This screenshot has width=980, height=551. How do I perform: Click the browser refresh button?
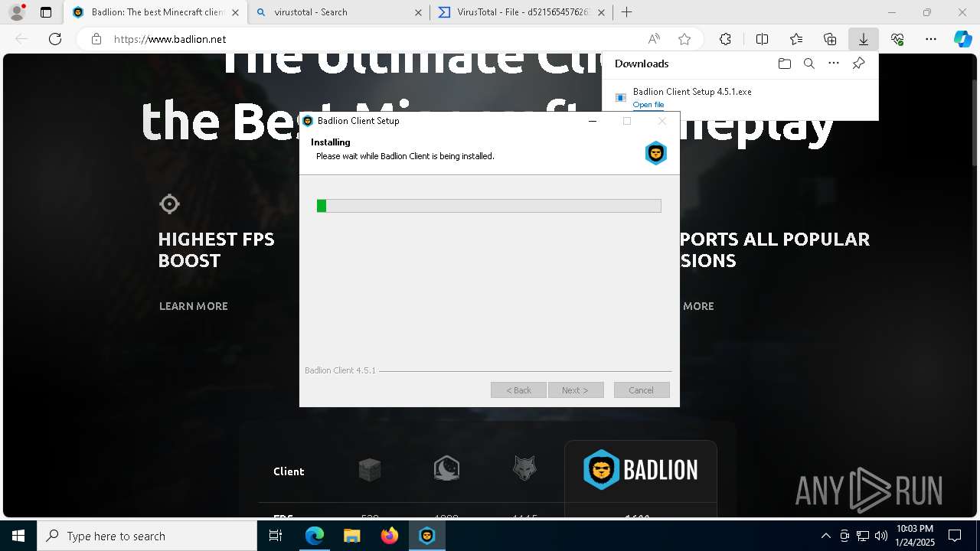pyautogui.click(x=55, y=39)
